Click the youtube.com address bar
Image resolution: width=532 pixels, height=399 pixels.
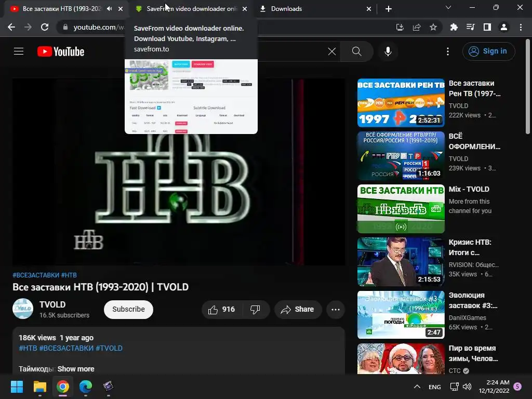click(x=98, y=27)
